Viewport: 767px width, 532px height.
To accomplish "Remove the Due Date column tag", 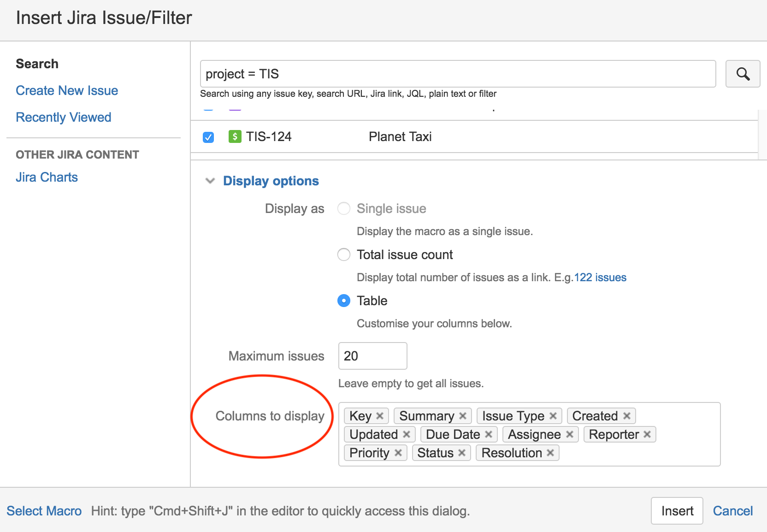I will coord(488,434).
